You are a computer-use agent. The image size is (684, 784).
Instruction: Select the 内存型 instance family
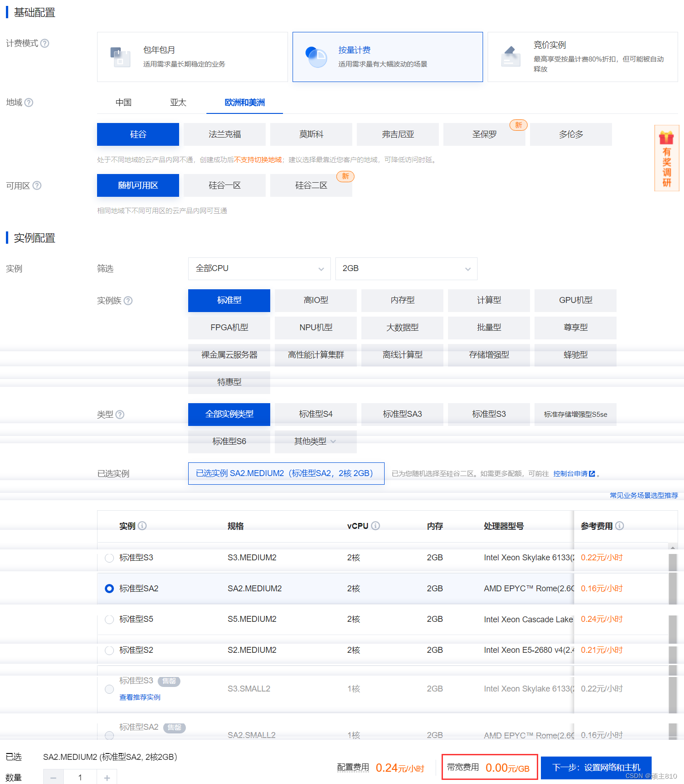click(402, 301)
